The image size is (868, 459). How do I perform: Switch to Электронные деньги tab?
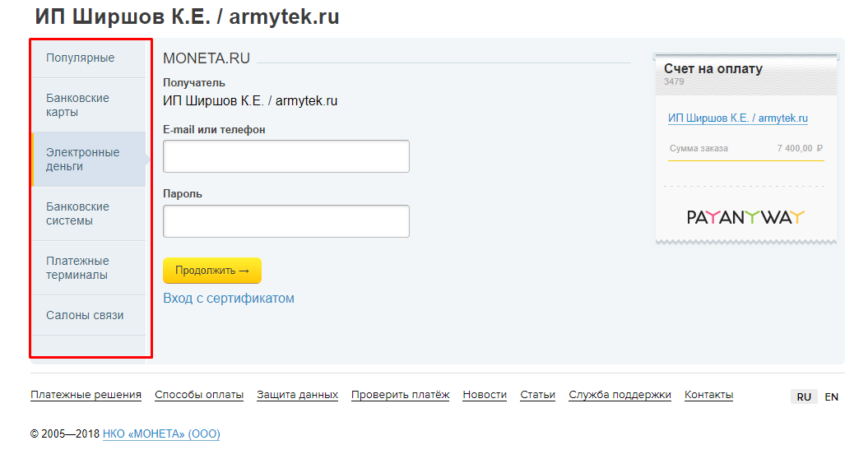[89, 160]
